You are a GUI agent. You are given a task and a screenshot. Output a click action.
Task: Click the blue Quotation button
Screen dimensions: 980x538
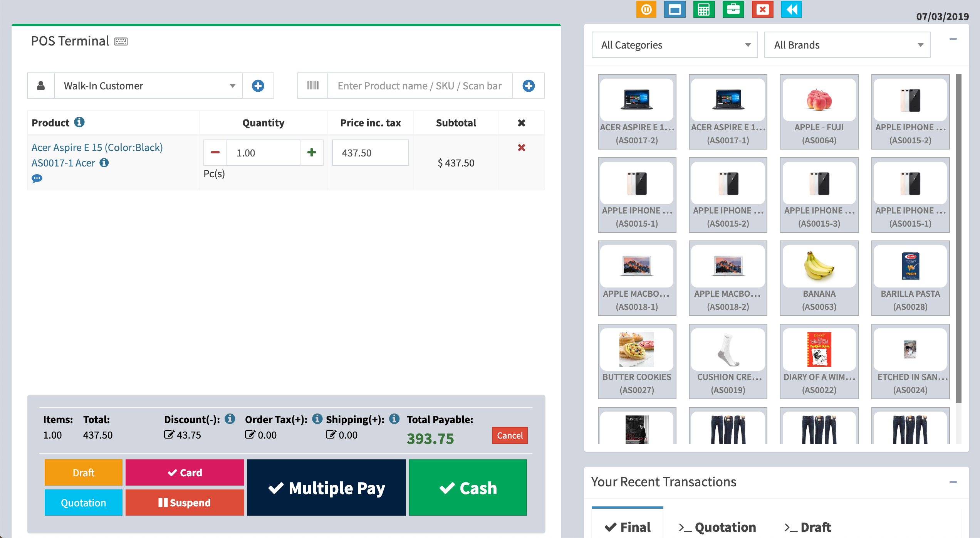pos(84,503)
